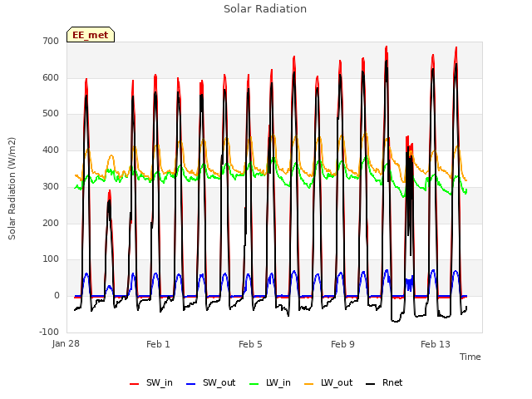
Task: Toggle the Rnet series in the legend
Action: click(x=384, y=383)
